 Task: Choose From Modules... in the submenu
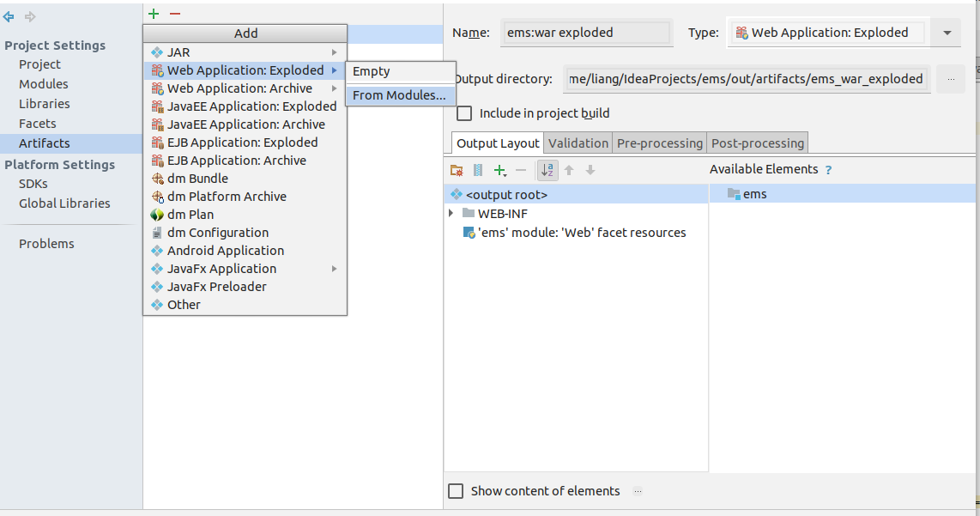click(401, 95)
